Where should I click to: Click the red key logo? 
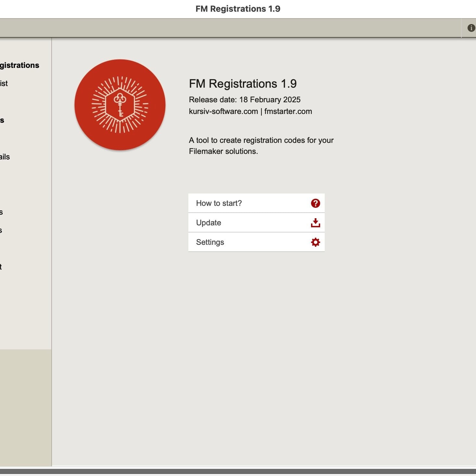click(x=120, y=105)
